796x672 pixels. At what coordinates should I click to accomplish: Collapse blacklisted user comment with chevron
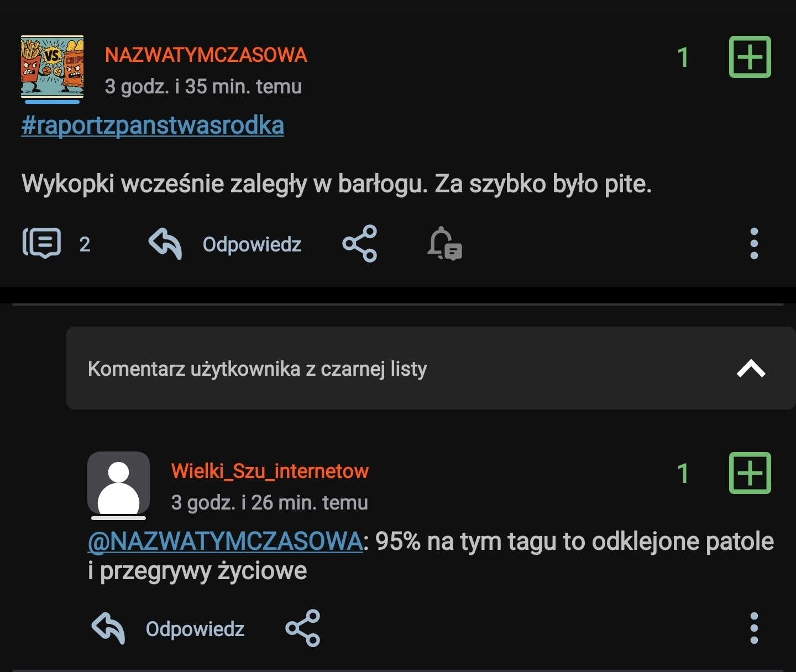(x=751, y=368)
